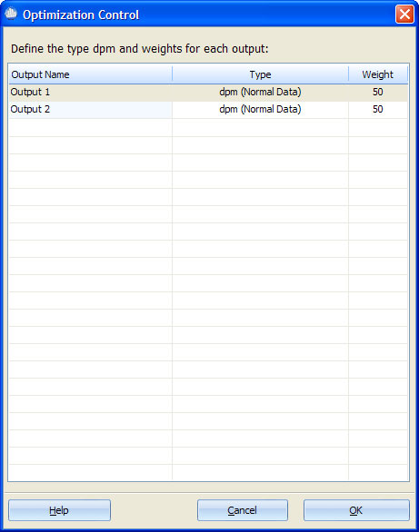
Task: Click the Type column header
Action: [261, 74]
